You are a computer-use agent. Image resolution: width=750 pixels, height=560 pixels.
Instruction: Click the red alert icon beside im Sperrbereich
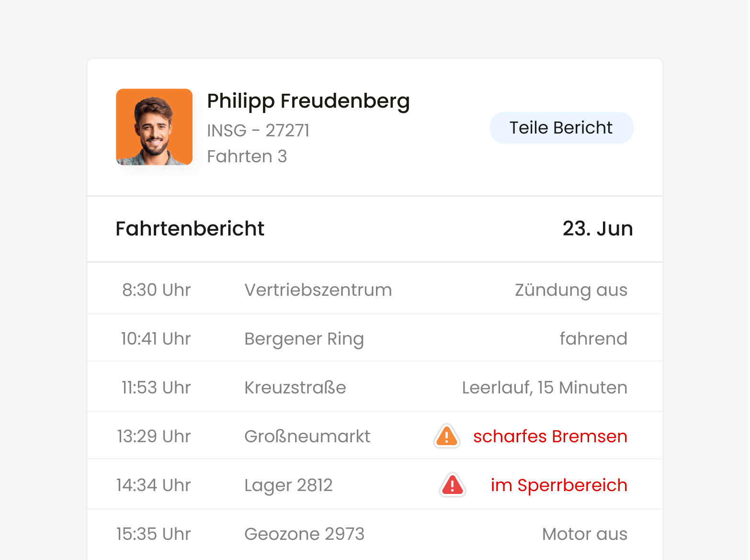click(453, 485)
